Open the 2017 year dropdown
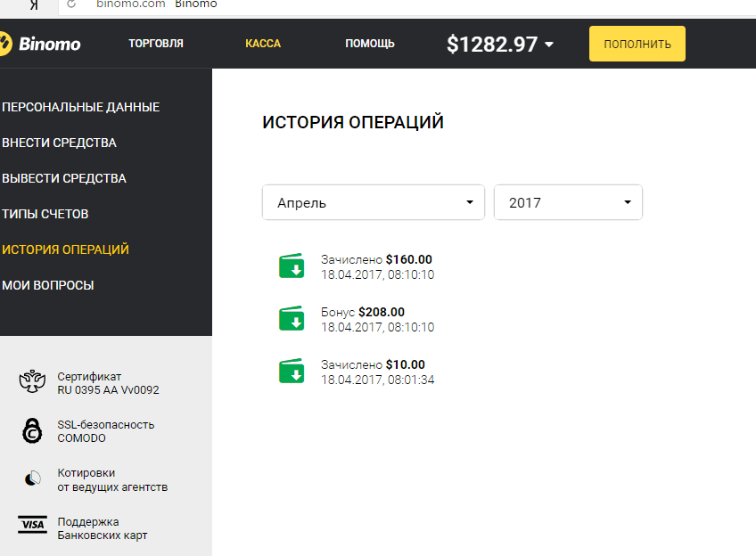This screenshot has width=756, height=556. point(568,202)
